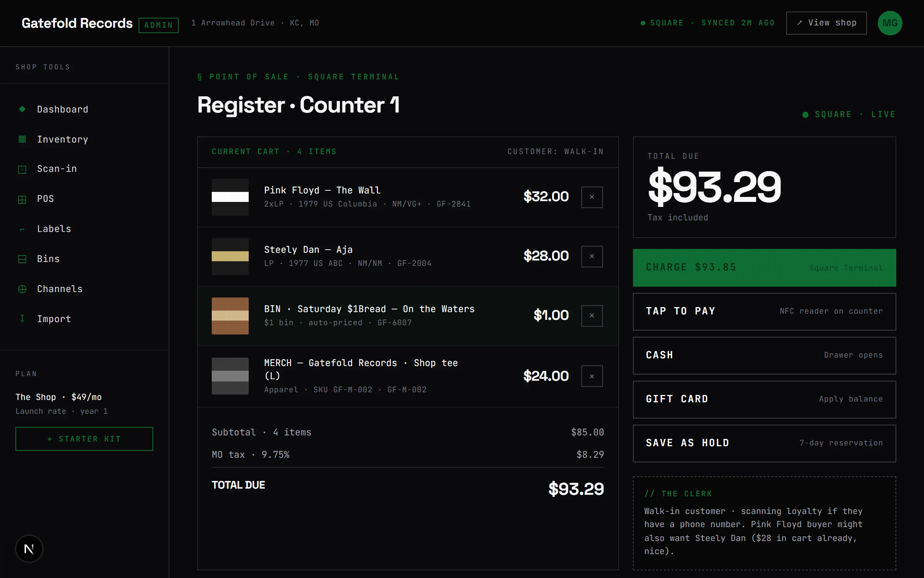The width and height of the screenshot is (924, 578).
Task: Remove Steely Dan – Aja from cart
Action: point(592,256)
